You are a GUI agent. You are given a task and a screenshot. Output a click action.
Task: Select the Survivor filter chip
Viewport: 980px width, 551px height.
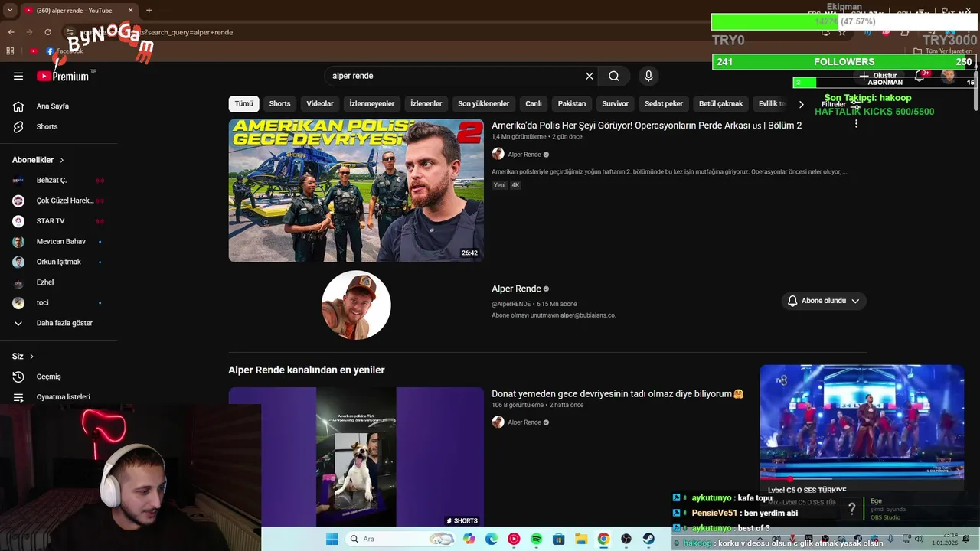615,104
